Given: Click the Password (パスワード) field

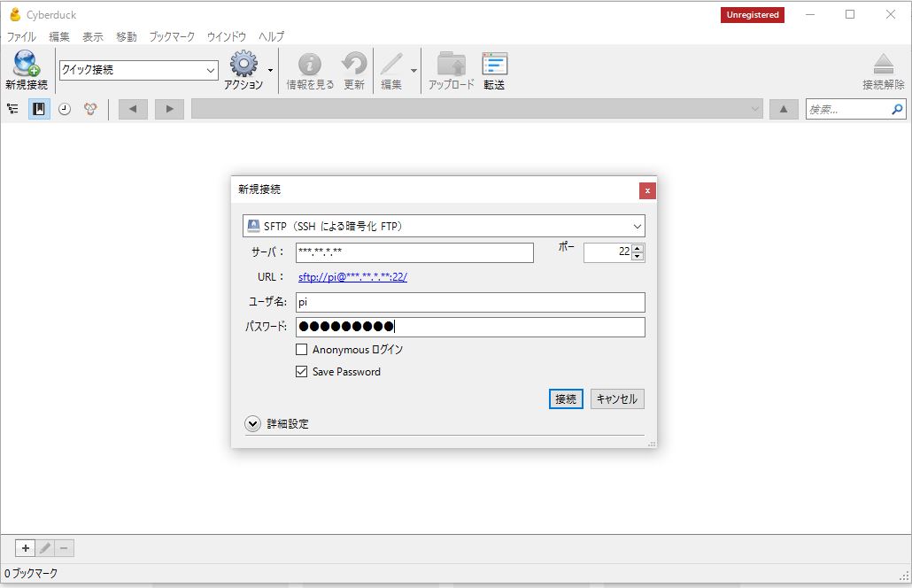Looking at the screenshot, I should coord(470,327).
